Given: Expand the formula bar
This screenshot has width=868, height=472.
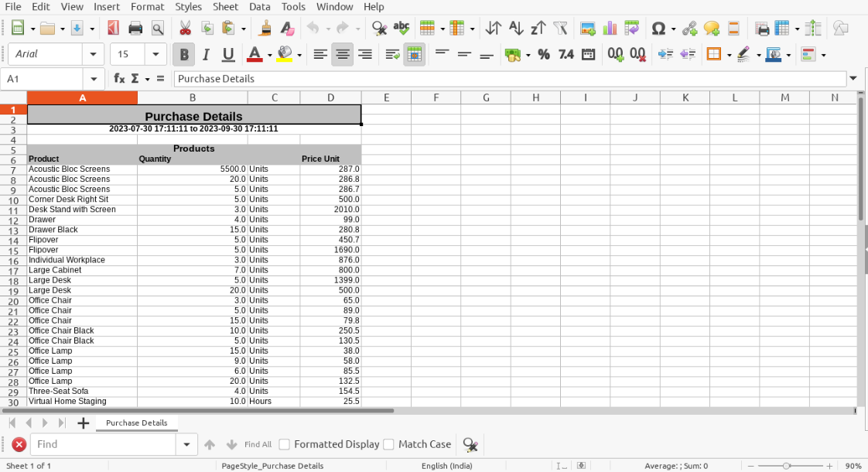Looking at the screenshot, I should (x=853, y=79).
